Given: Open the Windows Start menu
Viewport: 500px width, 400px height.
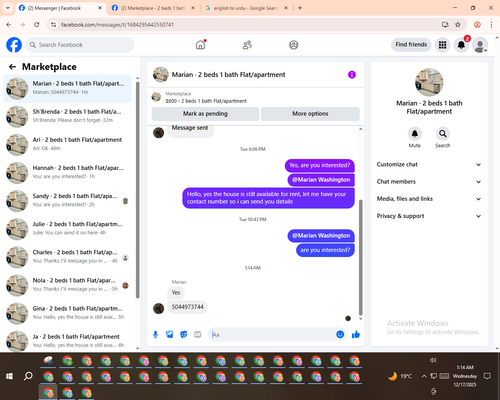Looking at the screenshot, I should [9, 376].
